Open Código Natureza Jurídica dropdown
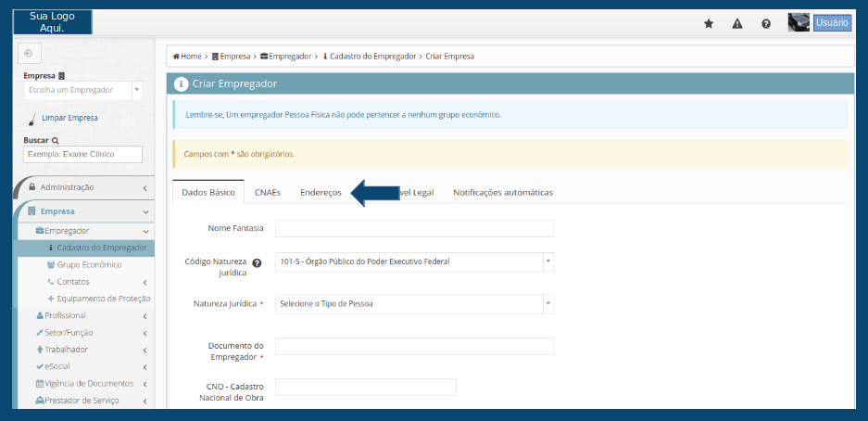The height and width of the screenshot is (421, 868). point(415,262)
